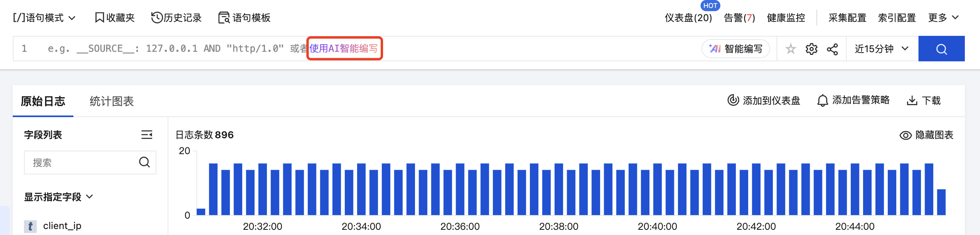Expand 显示指定字段 dropdown
Screen dimensions: 980x235
coord(59,197)
